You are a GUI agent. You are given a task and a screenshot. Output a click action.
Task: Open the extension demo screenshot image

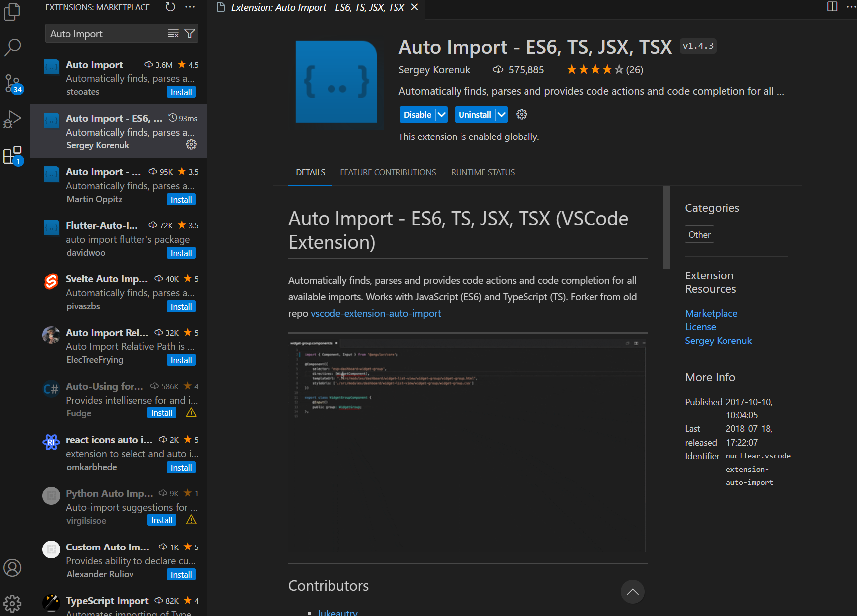pos(467,445)
